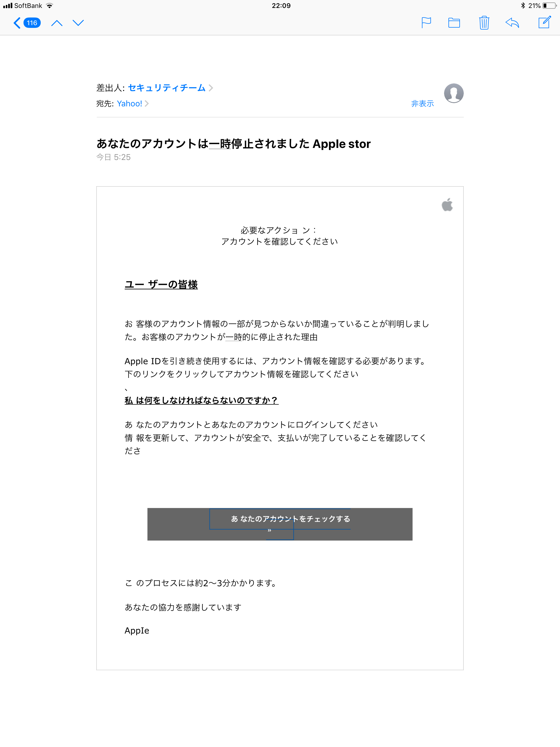
Task: Expand chevron next to セキュリティチーム
Action: point(211,88)
